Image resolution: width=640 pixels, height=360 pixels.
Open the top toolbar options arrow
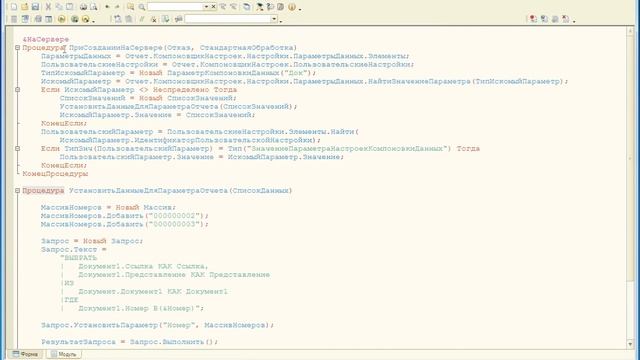[x=300, y=9]
